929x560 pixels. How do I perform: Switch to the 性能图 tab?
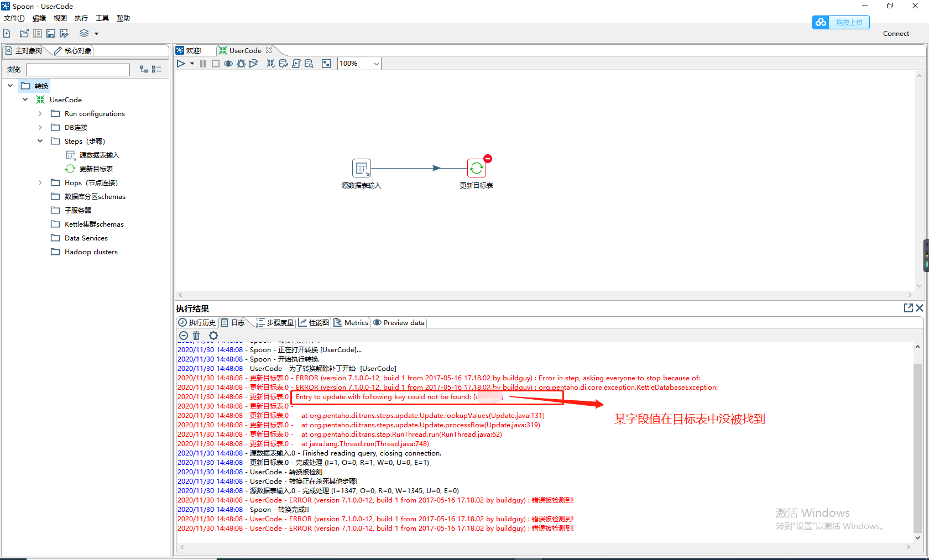[314, 323]
